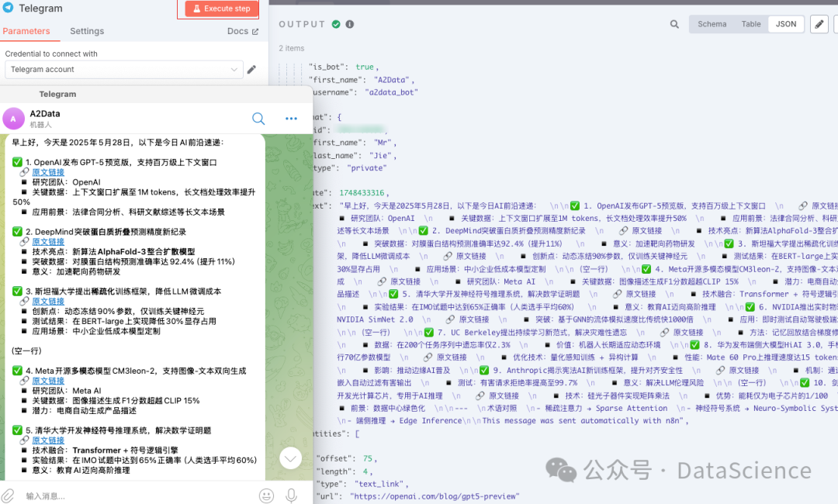Switch to the Parameters tab
Screen dimensions: 838x504
click(26, 31)
